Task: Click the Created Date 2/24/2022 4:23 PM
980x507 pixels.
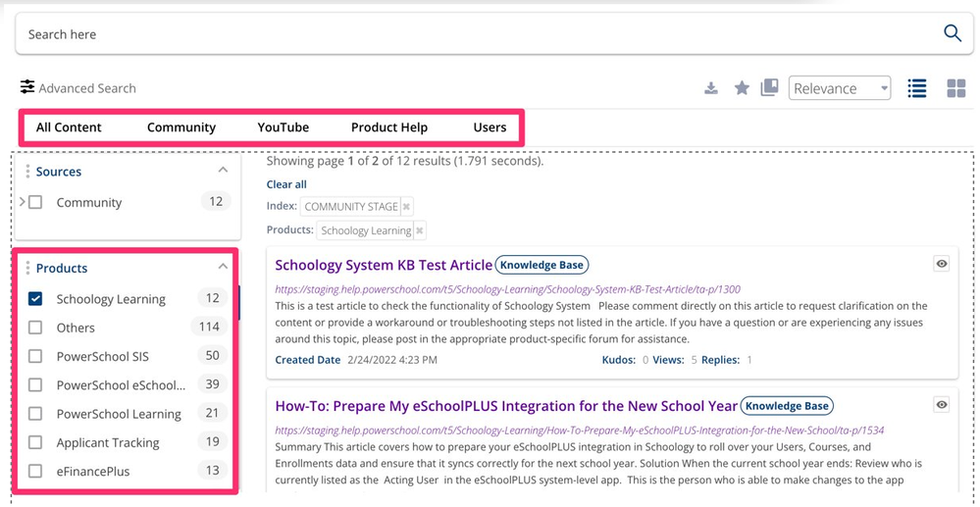Action: pyautogui.click(x=356, y=360)
